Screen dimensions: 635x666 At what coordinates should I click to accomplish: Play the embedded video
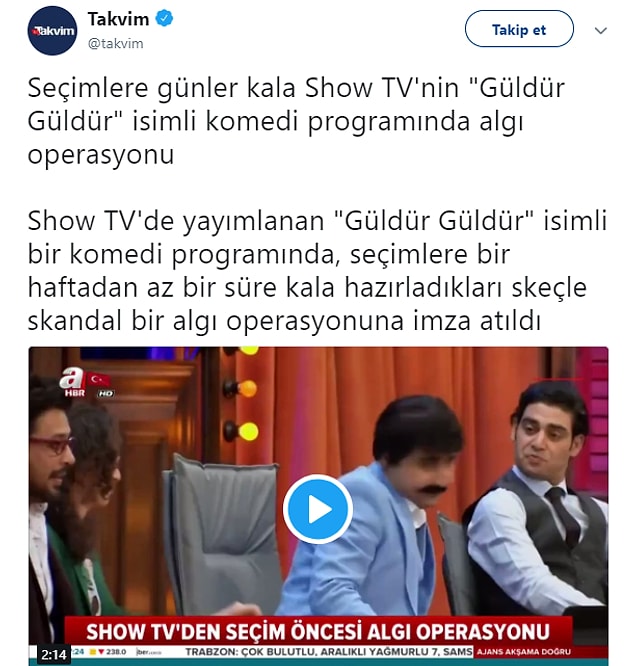tap(318, 509)
